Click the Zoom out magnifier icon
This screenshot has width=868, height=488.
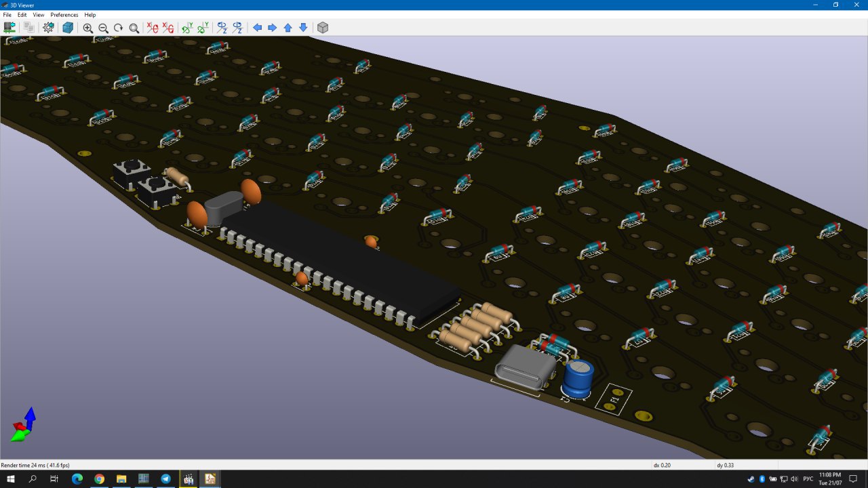[103, 28]
